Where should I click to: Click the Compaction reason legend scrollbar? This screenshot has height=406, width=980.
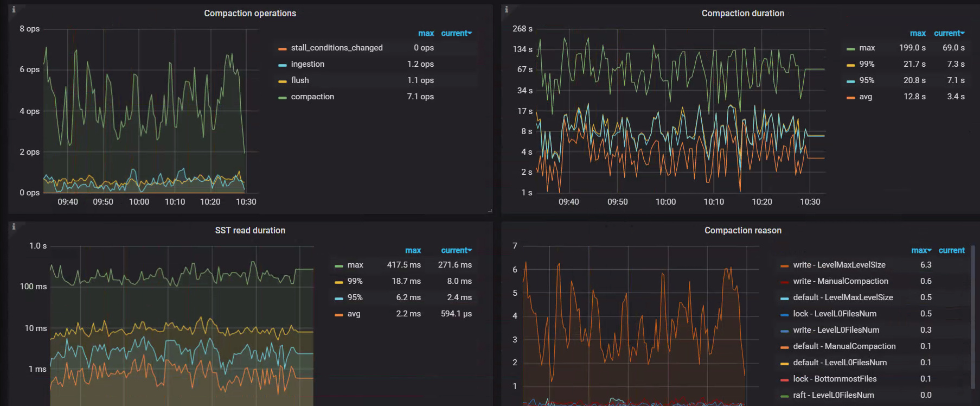(x=973, y=318)
